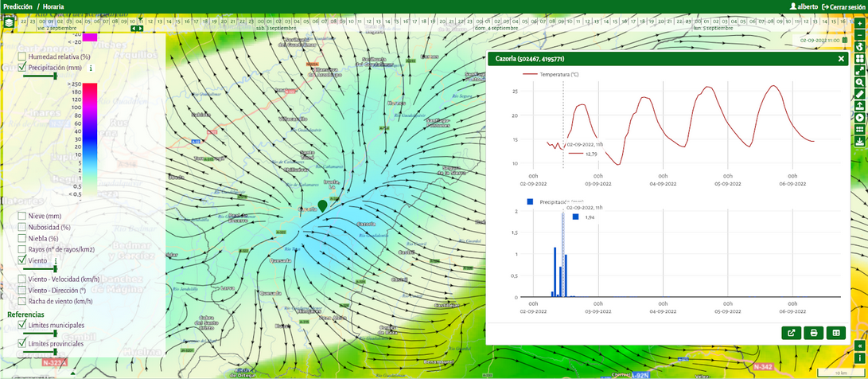Enable Niebla (%) checkbox
The width and height of the screenshot is (868, 379).
coord(22,238)
